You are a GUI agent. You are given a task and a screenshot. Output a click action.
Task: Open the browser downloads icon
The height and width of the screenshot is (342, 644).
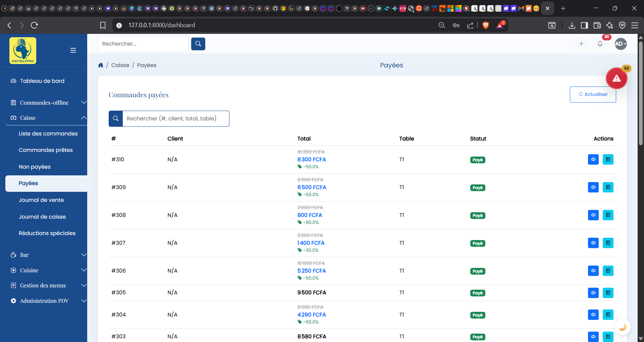click(x=572, y=25)
